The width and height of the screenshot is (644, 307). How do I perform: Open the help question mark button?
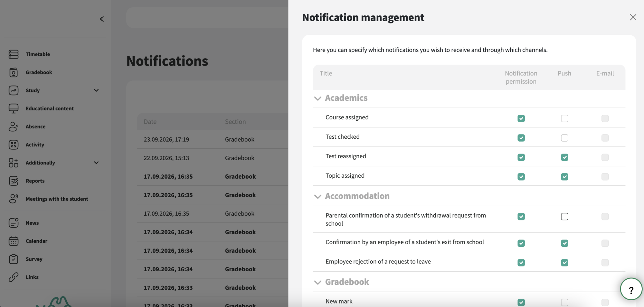point(631,290)
